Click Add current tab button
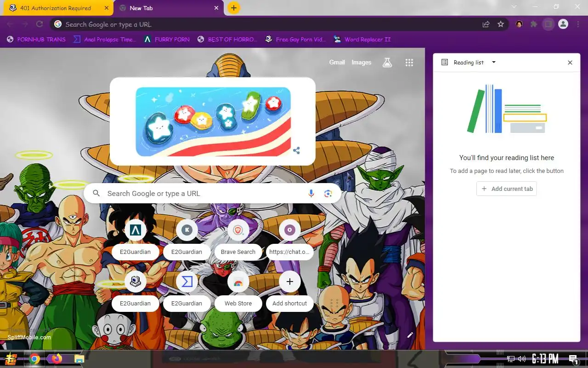Viewport: 588px width, 368px height. [507, 189]
